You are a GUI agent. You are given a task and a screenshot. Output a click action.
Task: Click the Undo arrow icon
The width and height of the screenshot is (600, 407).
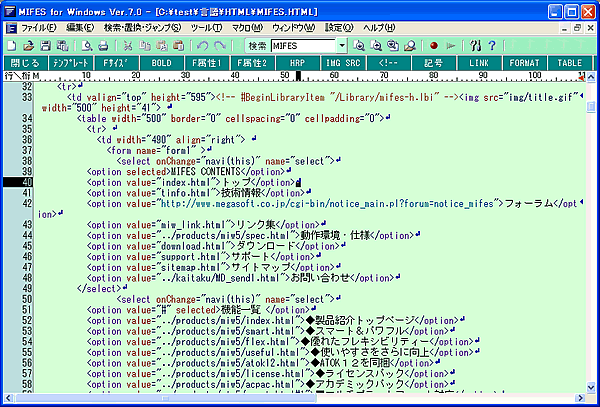pyautogui.click(x=203, y=46)
